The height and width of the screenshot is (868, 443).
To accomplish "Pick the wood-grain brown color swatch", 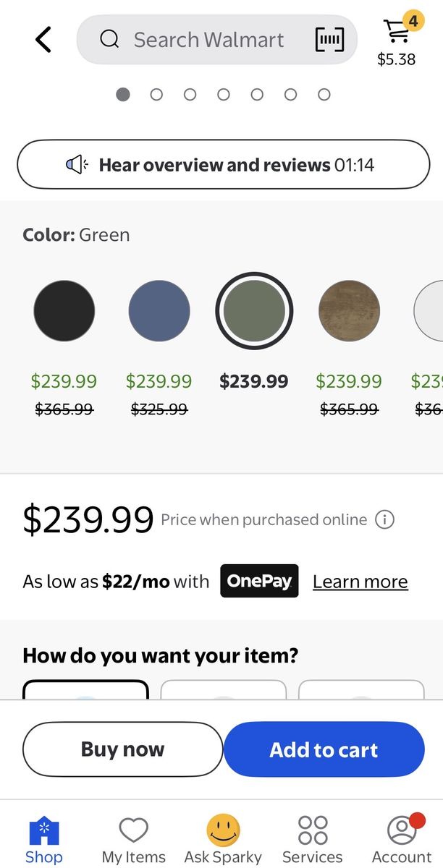I will point(349,310).
